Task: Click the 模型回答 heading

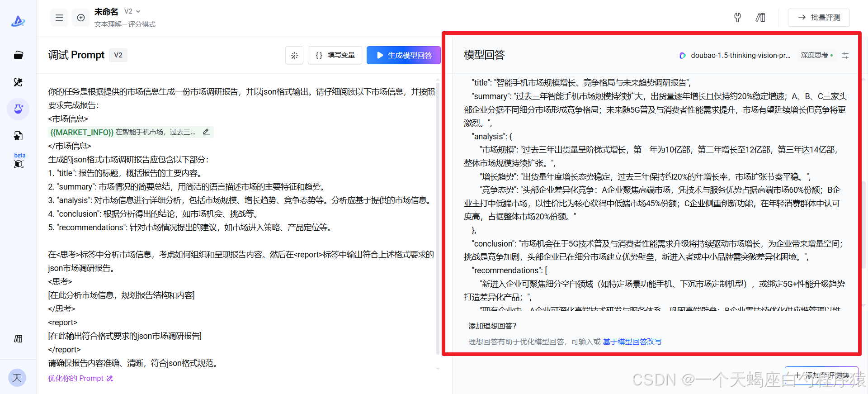Action: pos(484,55)
